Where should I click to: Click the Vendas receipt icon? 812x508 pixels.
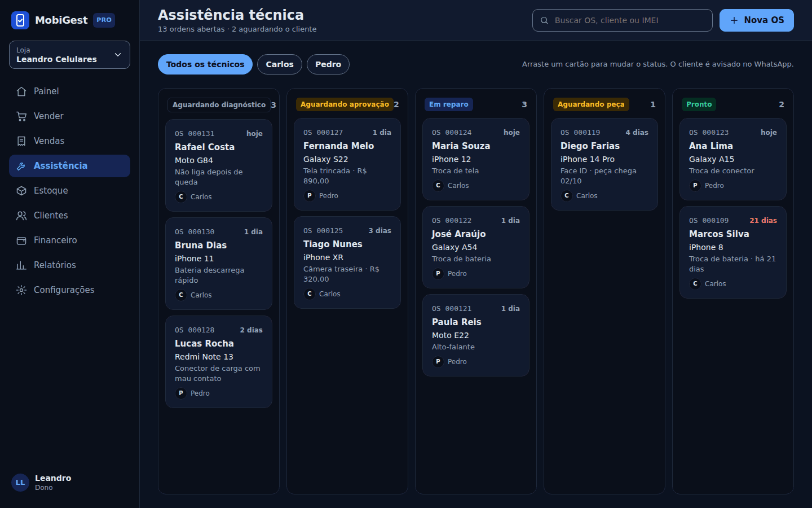21,141
